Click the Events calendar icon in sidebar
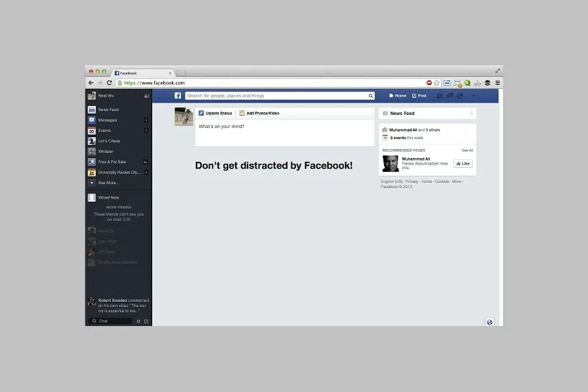 tap(91, 131)
